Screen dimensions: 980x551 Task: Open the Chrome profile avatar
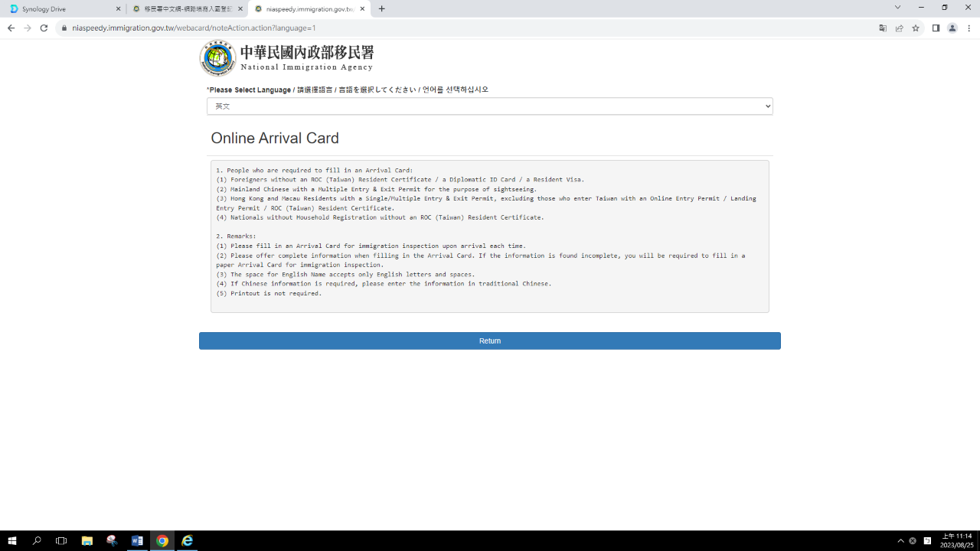point(952,28)
